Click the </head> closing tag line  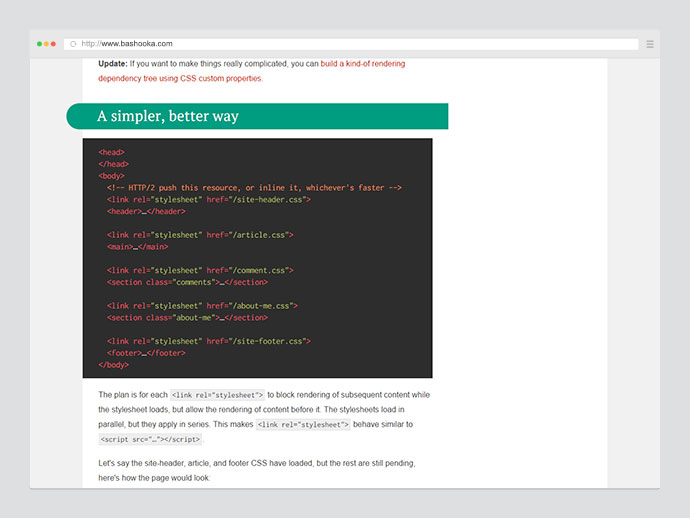pyautogui.click(x=114, y=164)
